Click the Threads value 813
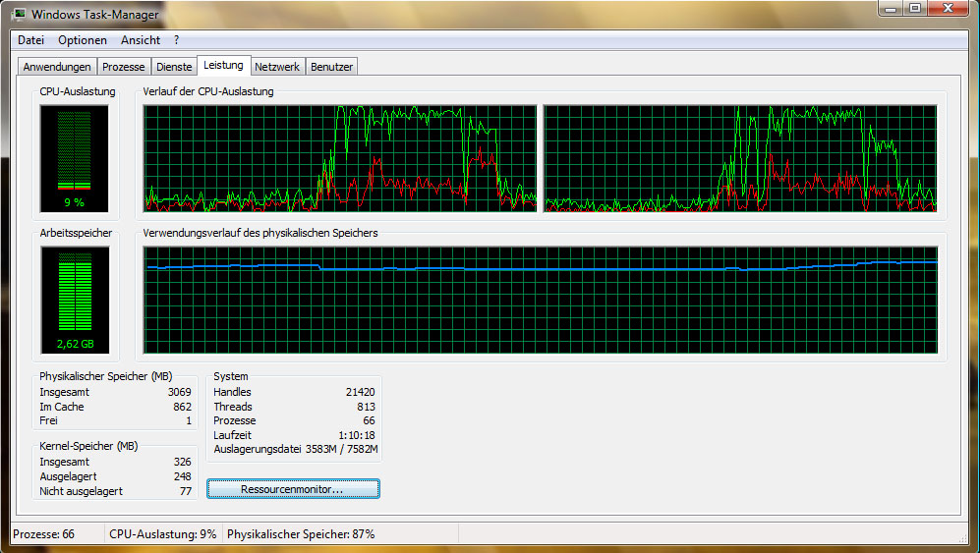Image resolution: width=980 pixels, height=553 pixels. pyautogui.click(x=367, y=407)
